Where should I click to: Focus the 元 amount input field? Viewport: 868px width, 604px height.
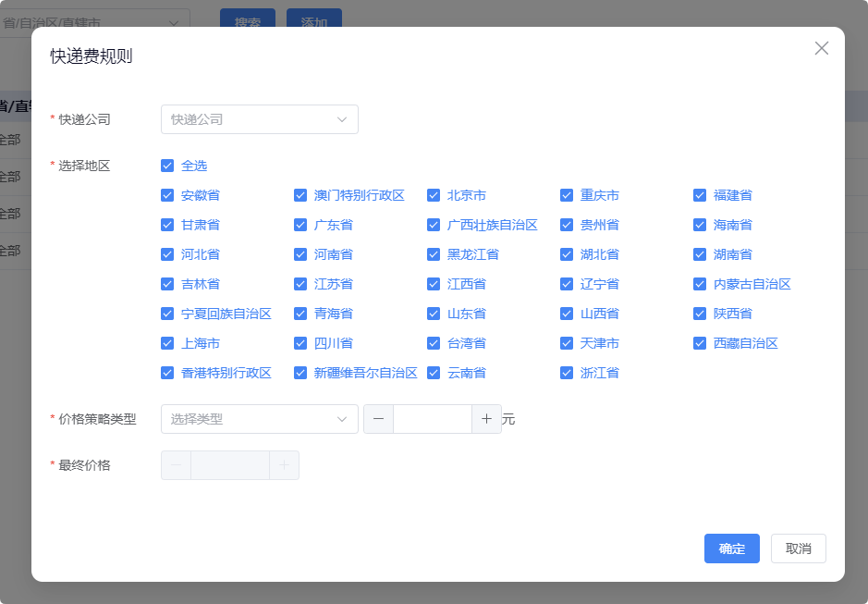click(x=433, y=419)
